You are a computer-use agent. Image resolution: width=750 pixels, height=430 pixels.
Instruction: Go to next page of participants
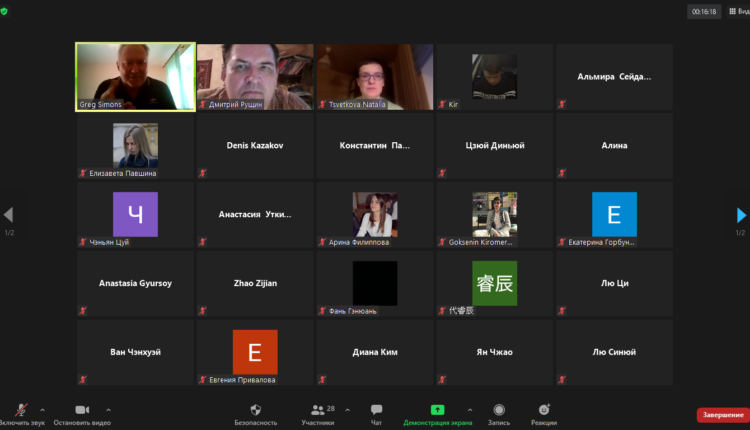(x=741, y=215)
